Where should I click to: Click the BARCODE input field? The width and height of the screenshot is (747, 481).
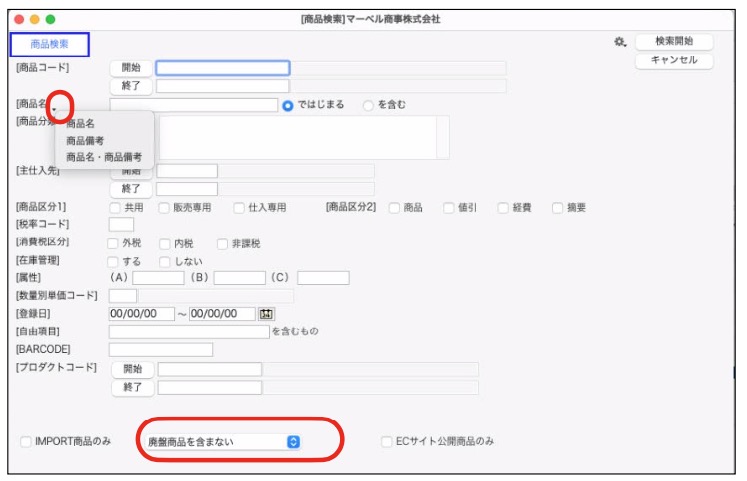[x=161, y=349]
